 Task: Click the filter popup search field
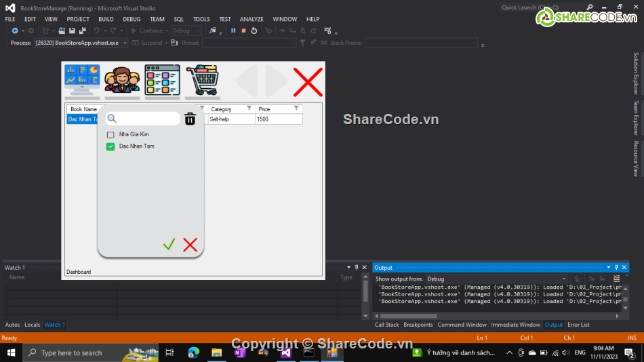(x=142, y=119)
